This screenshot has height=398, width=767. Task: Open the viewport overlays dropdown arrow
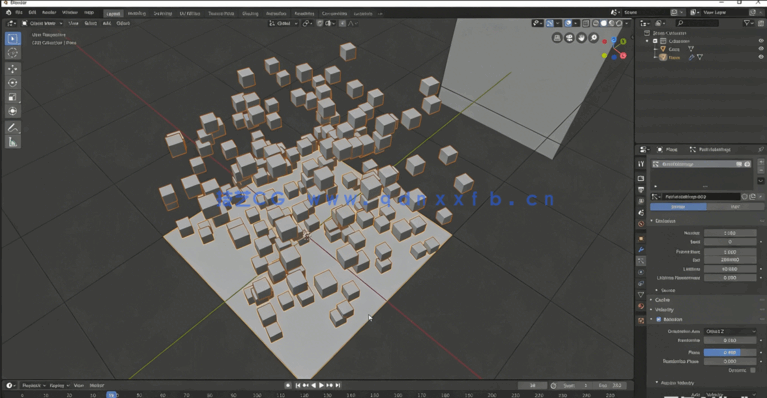click(576, 23)
